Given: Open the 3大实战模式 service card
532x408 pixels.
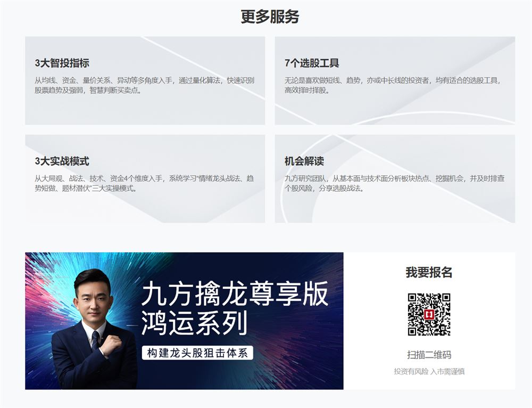Looking at the screenshot, I should (x=145, y=178).
